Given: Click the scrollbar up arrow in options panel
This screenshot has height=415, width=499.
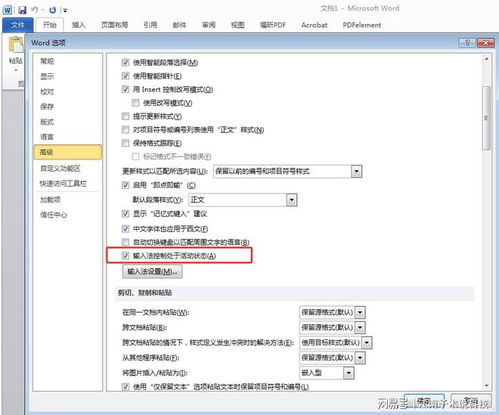Looking at the screenshot, I should (x=486, y=59).
